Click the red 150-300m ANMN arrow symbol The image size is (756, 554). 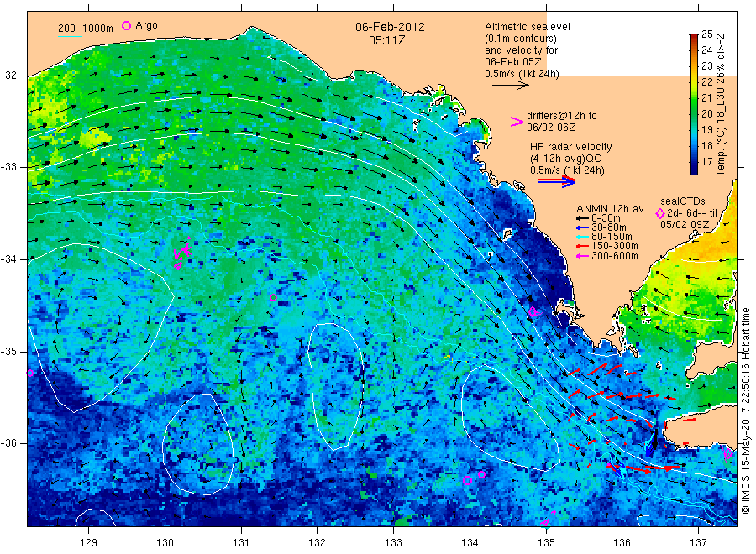[x=582, y=246]
